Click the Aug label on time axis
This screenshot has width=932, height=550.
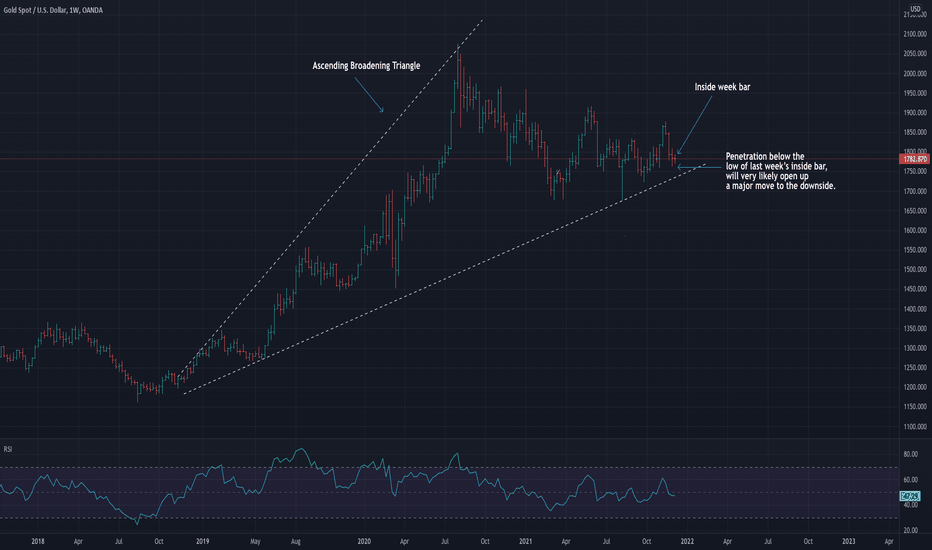pyautogui.click(x=295, y=542)
